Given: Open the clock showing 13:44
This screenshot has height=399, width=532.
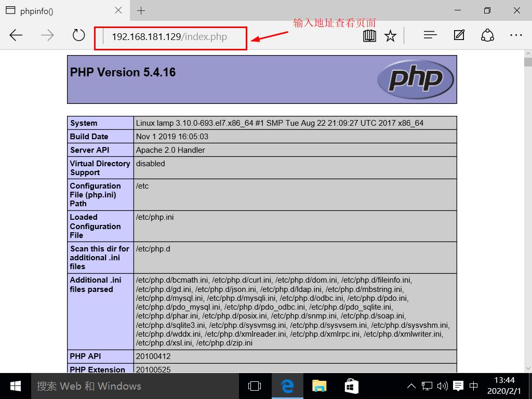Looking at the screenshot, I should point(504,385).
